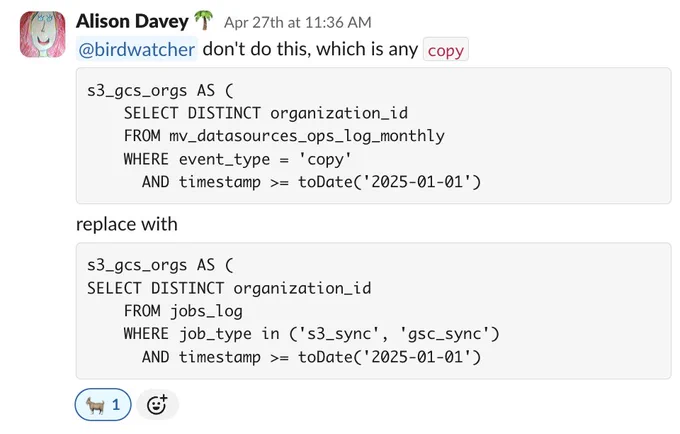The image size is (680, 434).
Task: Click the last AND timestamp line in the second block
Action: click(311, 357)
